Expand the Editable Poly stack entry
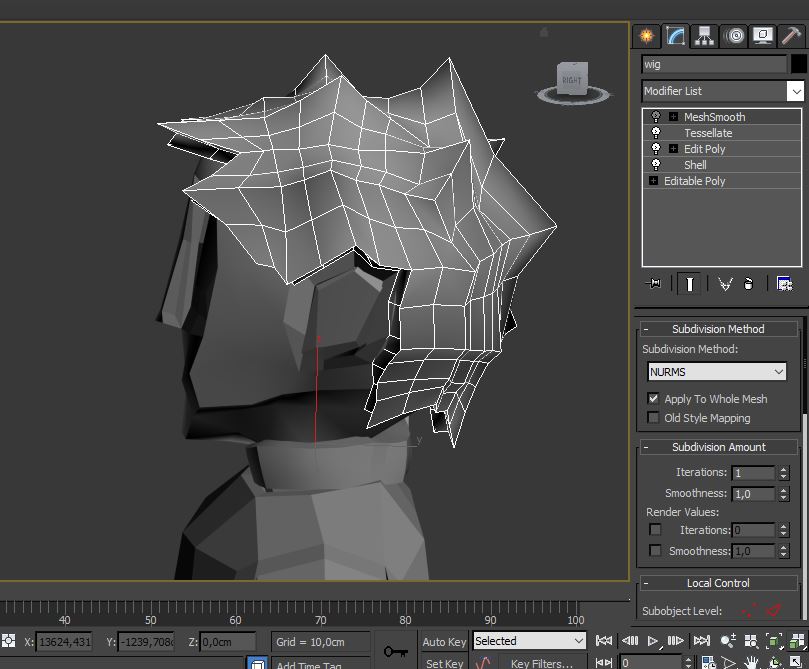The width and height of the screenshot is (809, 669). (x=654, y=181)
